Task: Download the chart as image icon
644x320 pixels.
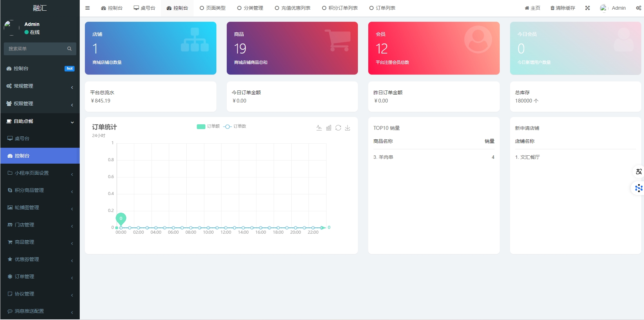Action: [x=348, y=128]
